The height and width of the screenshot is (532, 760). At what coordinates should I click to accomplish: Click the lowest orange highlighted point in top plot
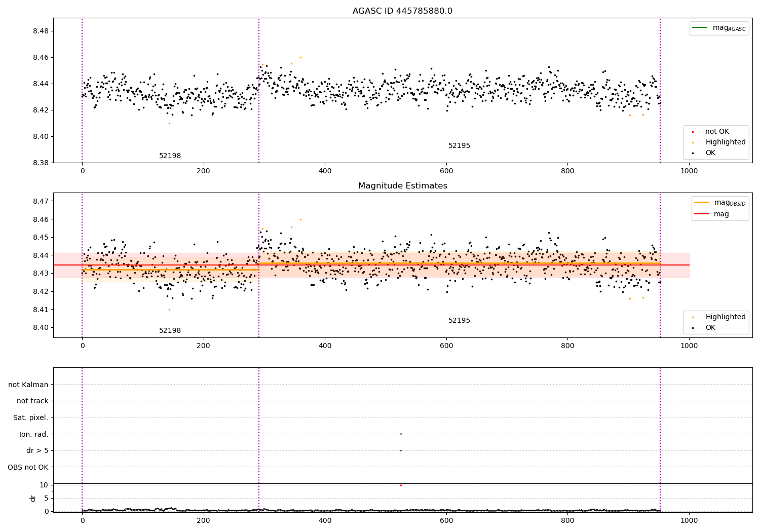[x=169, y=123]
